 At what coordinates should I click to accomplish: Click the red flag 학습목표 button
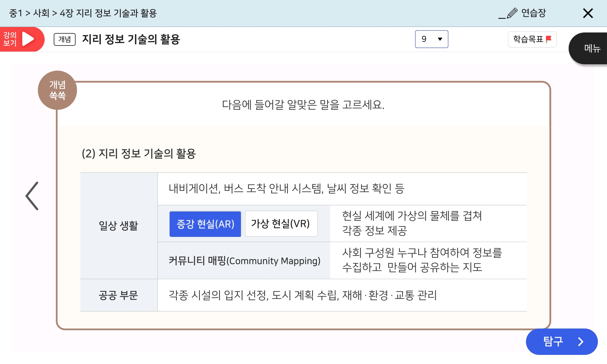point(532,39)
